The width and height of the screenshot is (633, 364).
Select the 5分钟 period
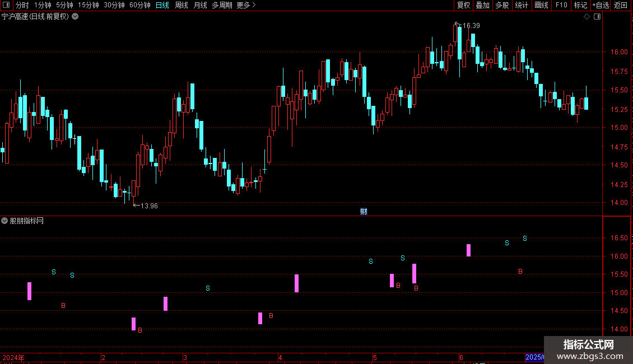[64, 5]
